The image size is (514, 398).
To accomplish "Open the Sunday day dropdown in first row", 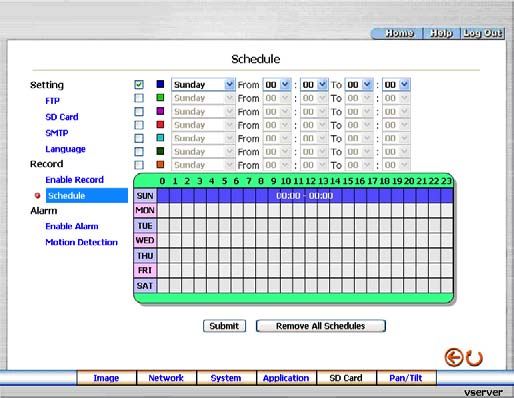I will coord(203,85).
